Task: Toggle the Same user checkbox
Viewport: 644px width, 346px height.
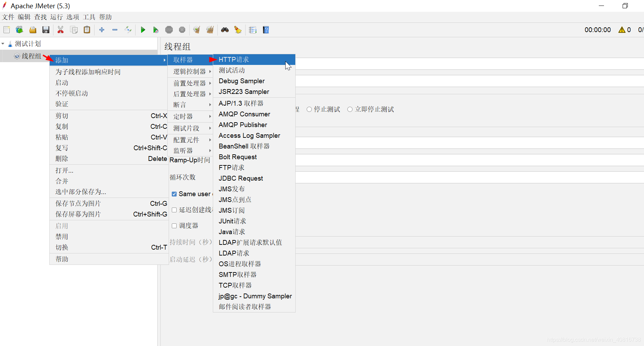Action: pyautogui.click(x=174, y=194)
